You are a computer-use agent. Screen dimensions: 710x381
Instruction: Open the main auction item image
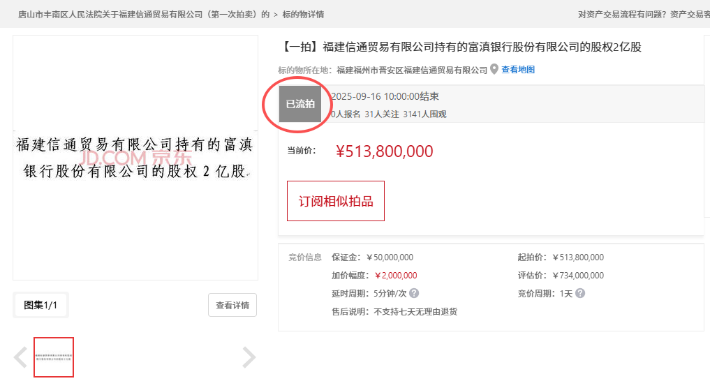pyautogui.click(x=135, y=158)
